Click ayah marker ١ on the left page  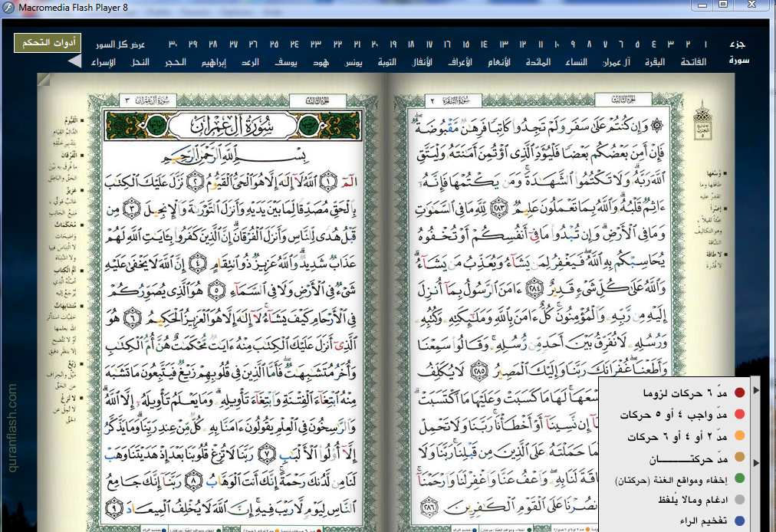pos(328,182)
